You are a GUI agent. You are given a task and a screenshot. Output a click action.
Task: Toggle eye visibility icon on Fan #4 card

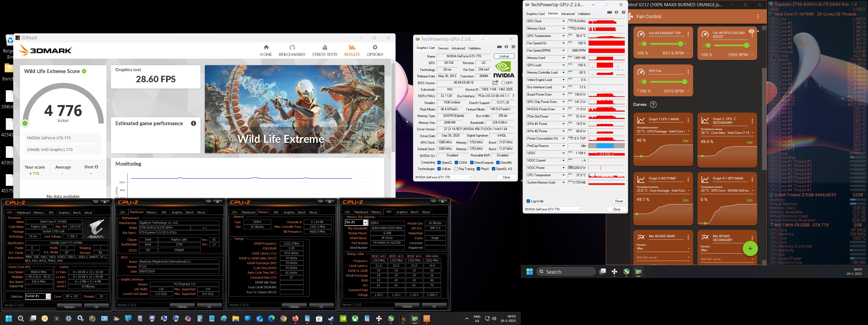tap(751, 32)
